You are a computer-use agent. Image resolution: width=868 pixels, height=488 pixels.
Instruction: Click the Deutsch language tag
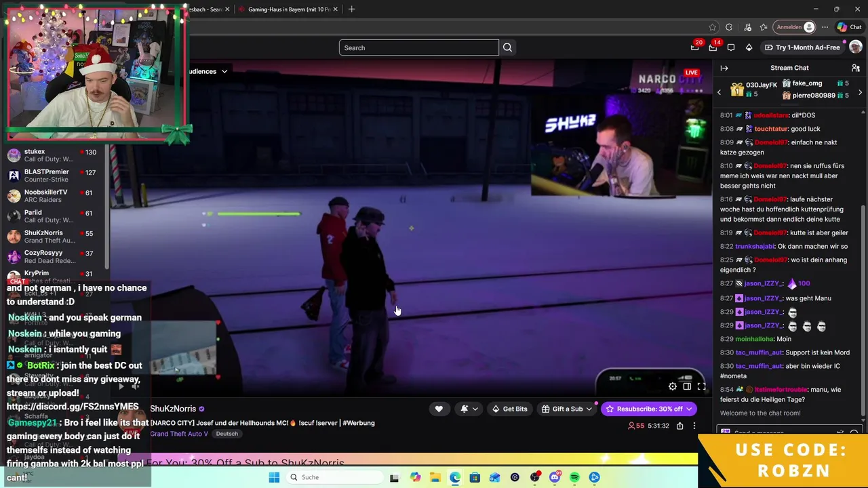pyautogui.click(x=227, y=434)
